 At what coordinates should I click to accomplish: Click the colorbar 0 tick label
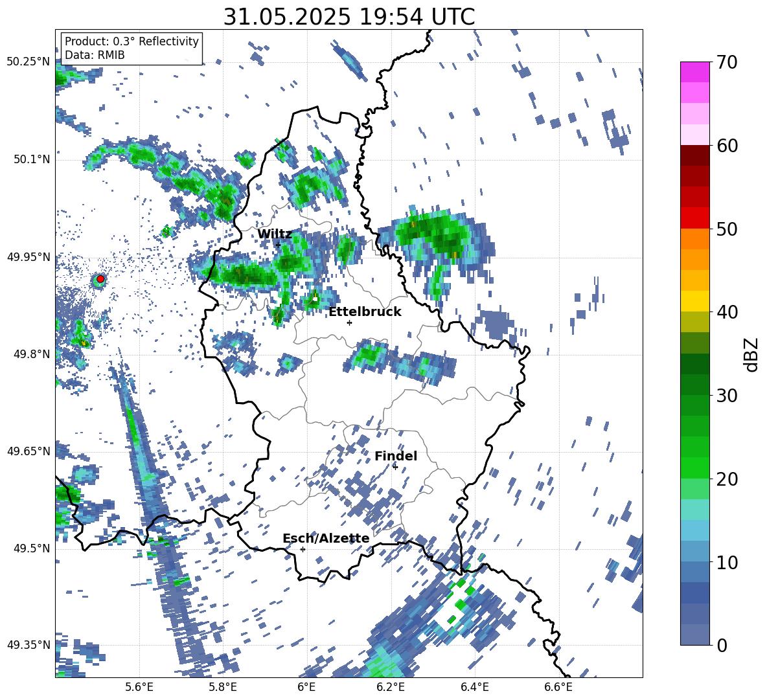point(722,645)
